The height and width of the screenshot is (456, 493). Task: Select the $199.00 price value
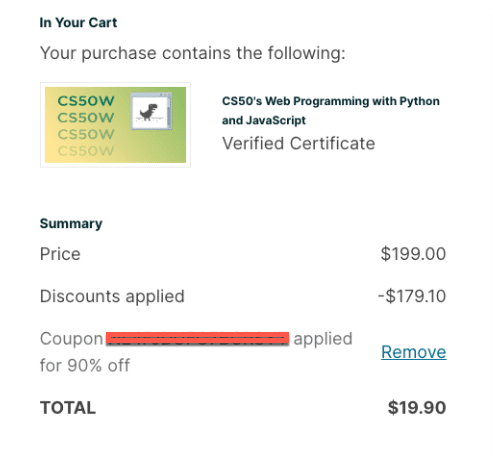coord(413,254)
